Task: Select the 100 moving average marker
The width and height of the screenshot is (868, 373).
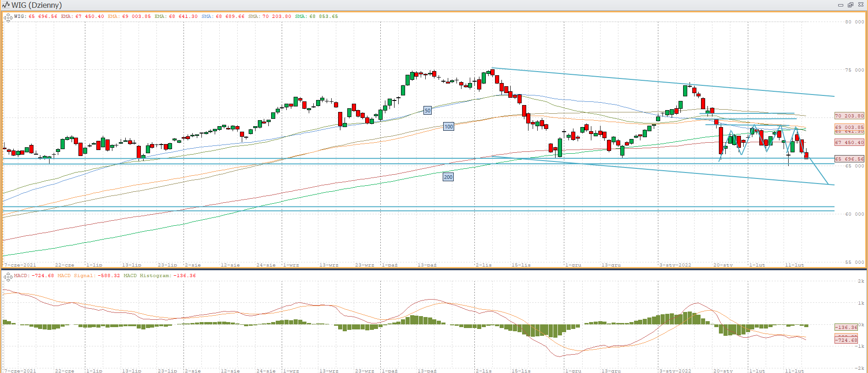Action: 448,127
